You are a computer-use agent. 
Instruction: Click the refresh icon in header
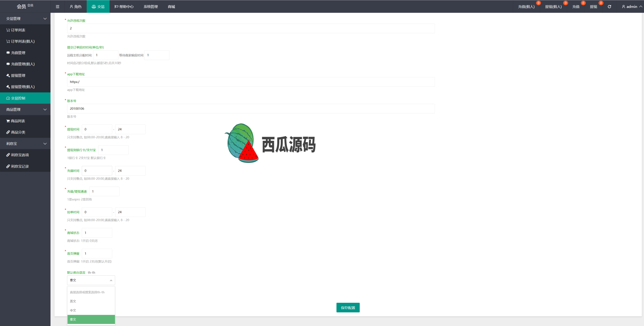[x=609, y=6]
